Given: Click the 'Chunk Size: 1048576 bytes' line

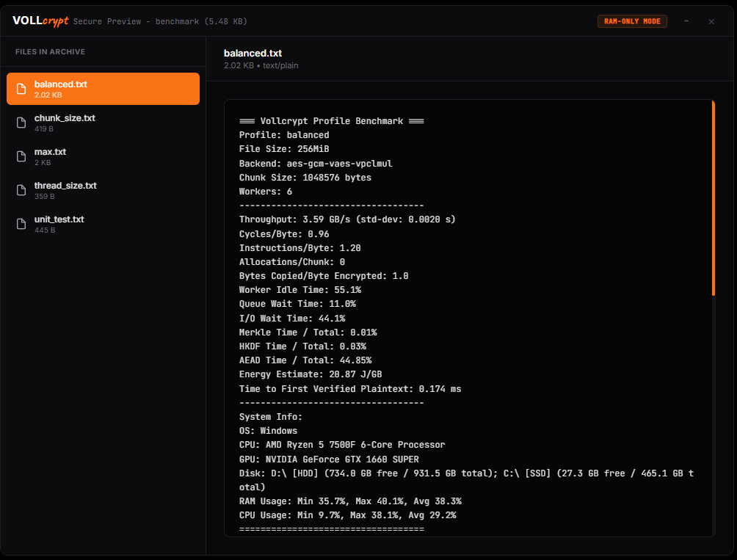Looking at the screenshot, I should click(305, 178).
